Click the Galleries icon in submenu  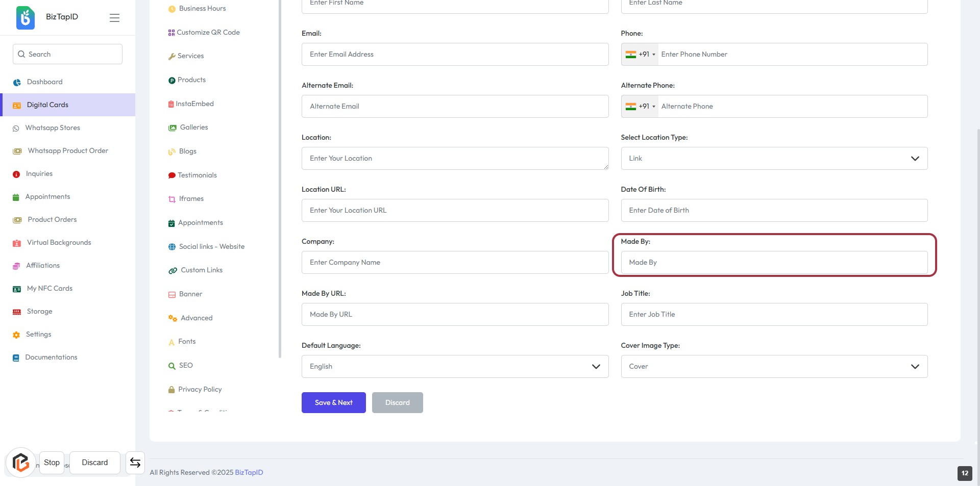point(172,127)
